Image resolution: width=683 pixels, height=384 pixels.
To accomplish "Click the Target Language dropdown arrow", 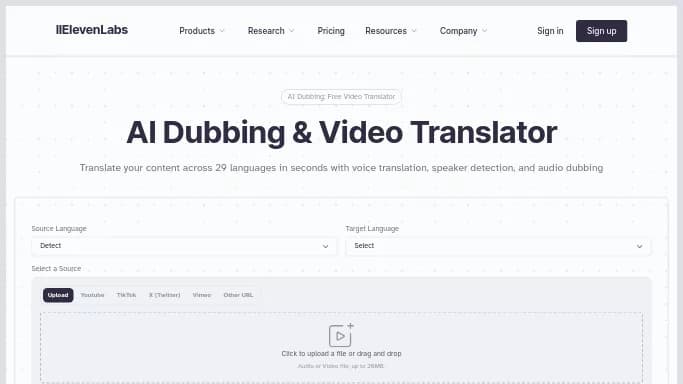I will pyautogui.click(x=639, y=246).
